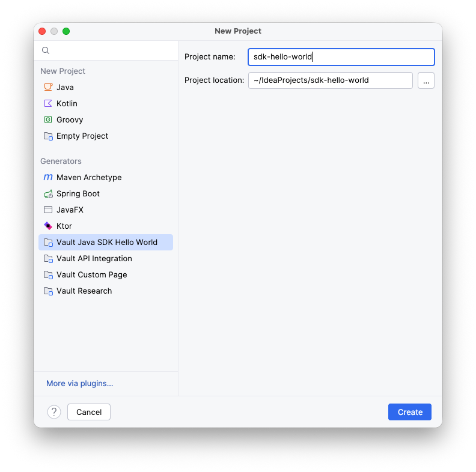Click the Spring Boot leaf icon

[48, 193]
